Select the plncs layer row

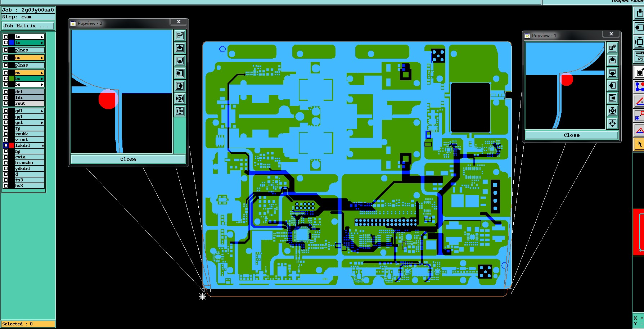point(29,50)
